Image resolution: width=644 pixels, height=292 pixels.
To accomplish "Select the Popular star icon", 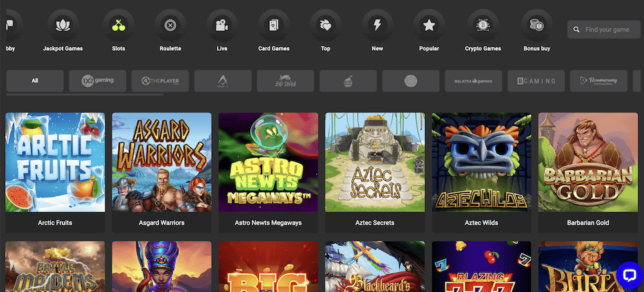I will tap(429, 25).
